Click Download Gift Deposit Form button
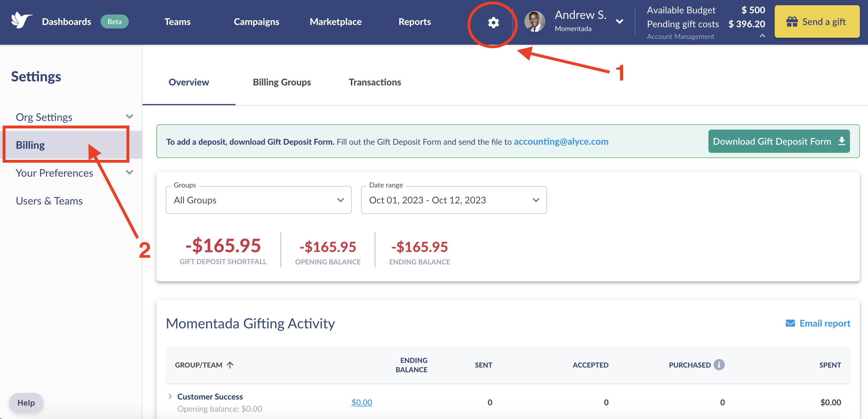This screenshot has height=419, width=868. click(x=779, y=141)
